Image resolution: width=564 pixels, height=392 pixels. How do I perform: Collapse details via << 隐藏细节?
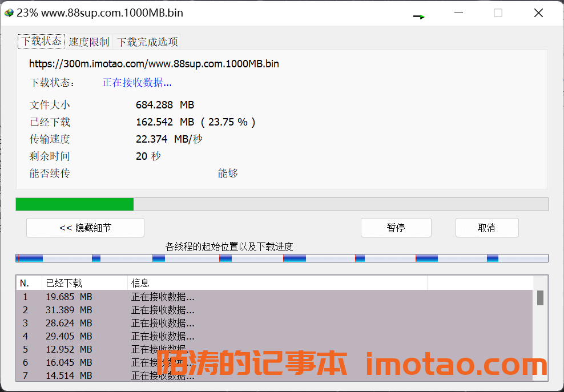(85, 228)
